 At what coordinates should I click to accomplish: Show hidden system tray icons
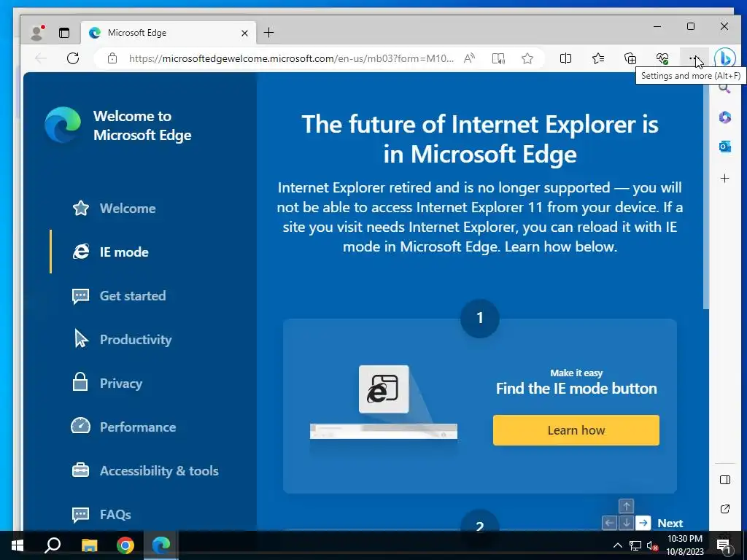617,545
